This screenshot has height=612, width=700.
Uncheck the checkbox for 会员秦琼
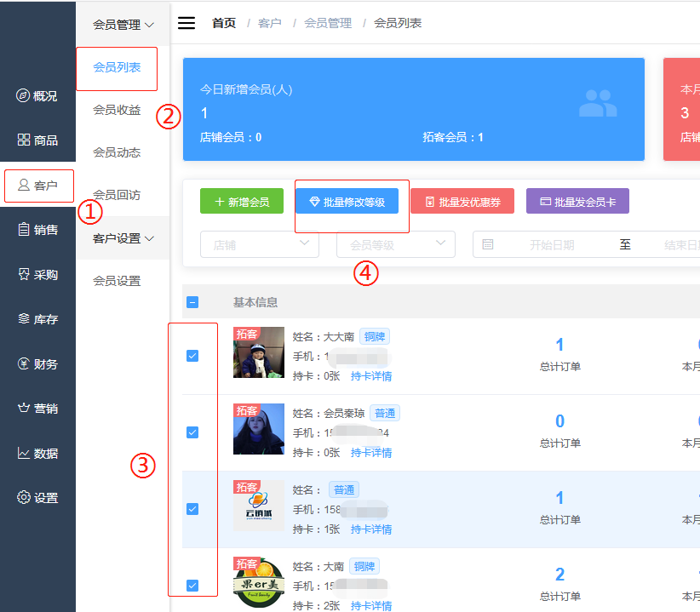pos(192,432)
